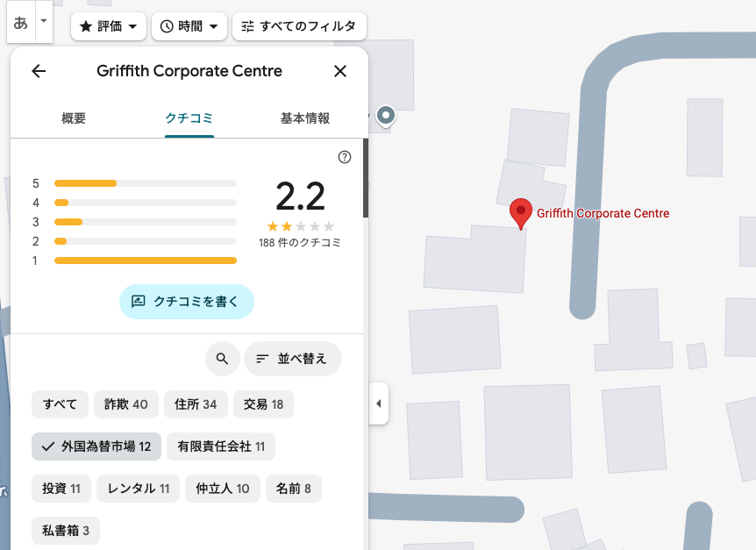Filter reviews by 仲立人 10

[x=223, y=489]
